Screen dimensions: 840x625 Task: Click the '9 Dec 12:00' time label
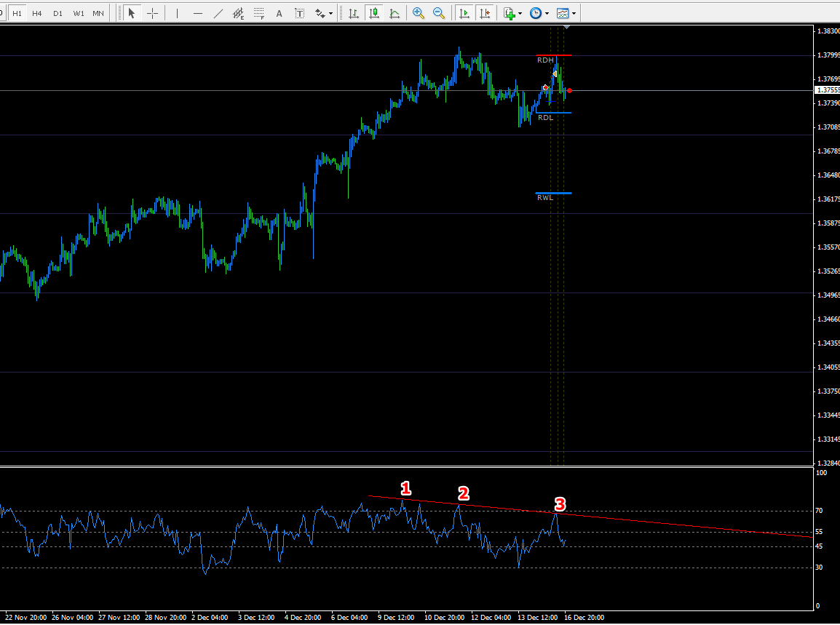coord(396,618)
